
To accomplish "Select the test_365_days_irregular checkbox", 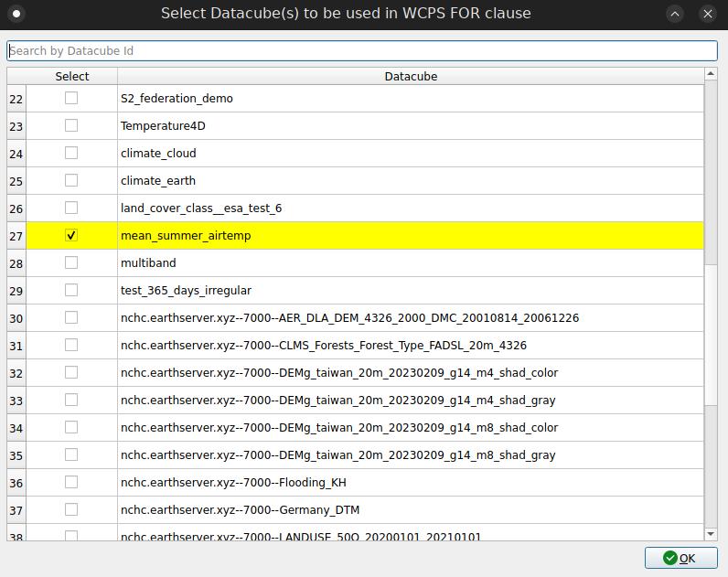I will [x=71, y=290].
